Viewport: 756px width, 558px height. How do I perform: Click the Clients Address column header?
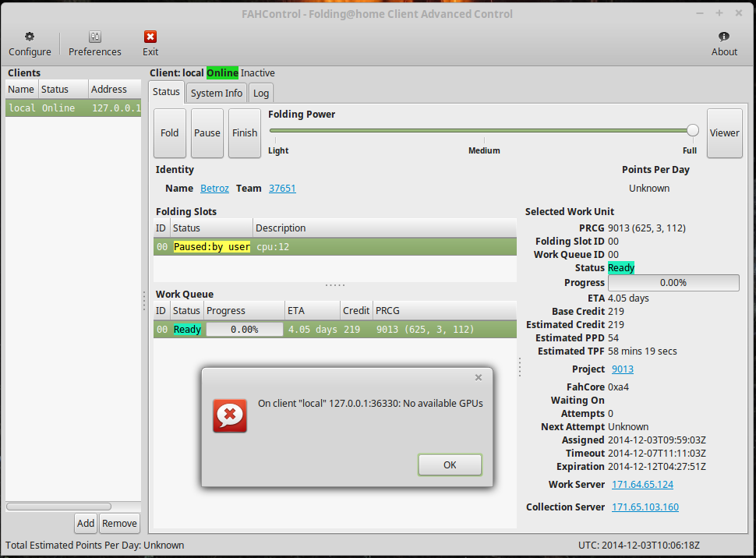tap(115, 89)
